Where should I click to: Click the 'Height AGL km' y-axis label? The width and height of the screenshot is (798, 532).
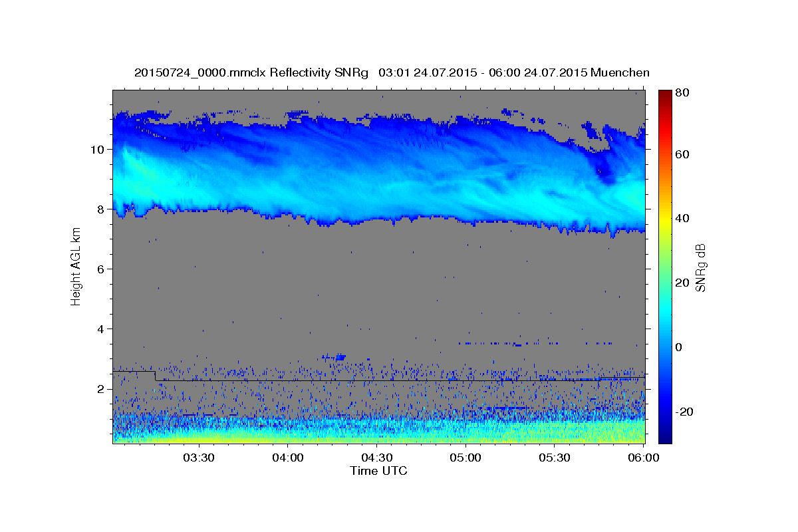[76, 268]
